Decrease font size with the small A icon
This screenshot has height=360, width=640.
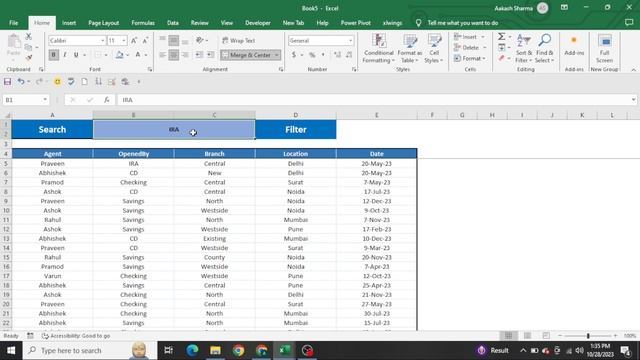click(x=145, y=40)
